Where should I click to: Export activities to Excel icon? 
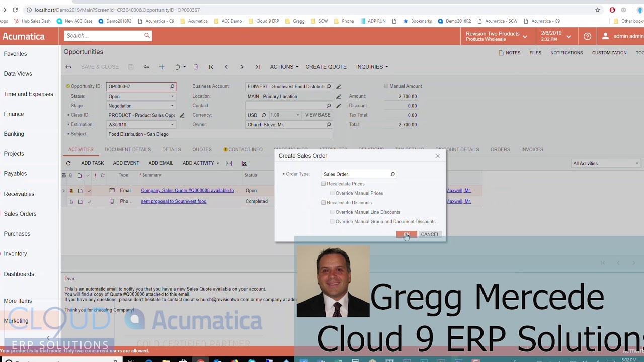pos(245,163)
